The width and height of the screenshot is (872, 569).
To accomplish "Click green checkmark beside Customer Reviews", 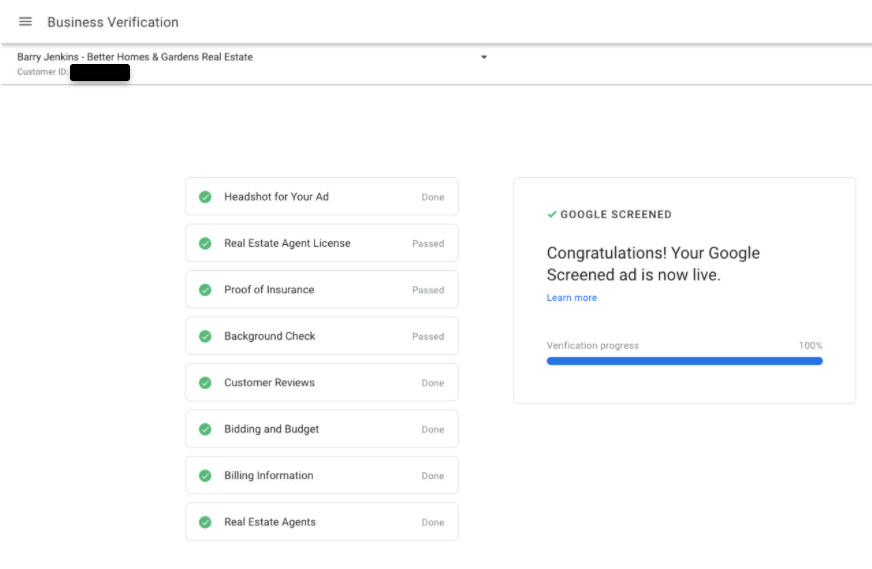I will click(205, 383).
